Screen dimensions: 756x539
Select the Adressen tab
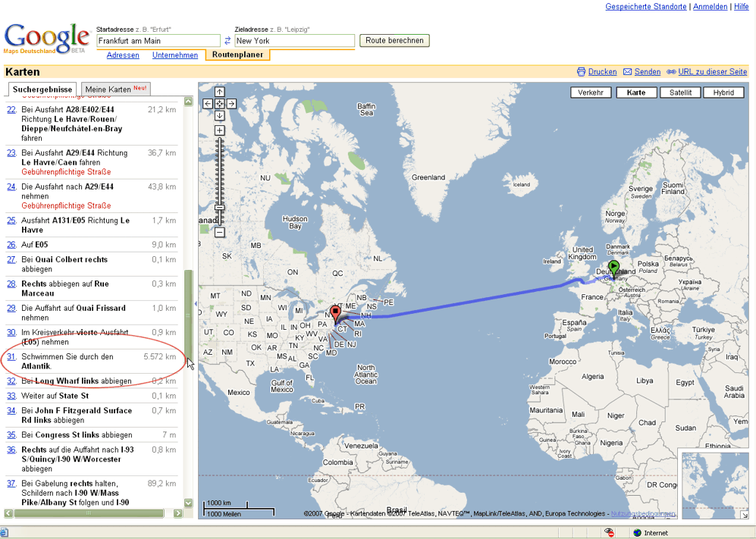coord(123,55)
